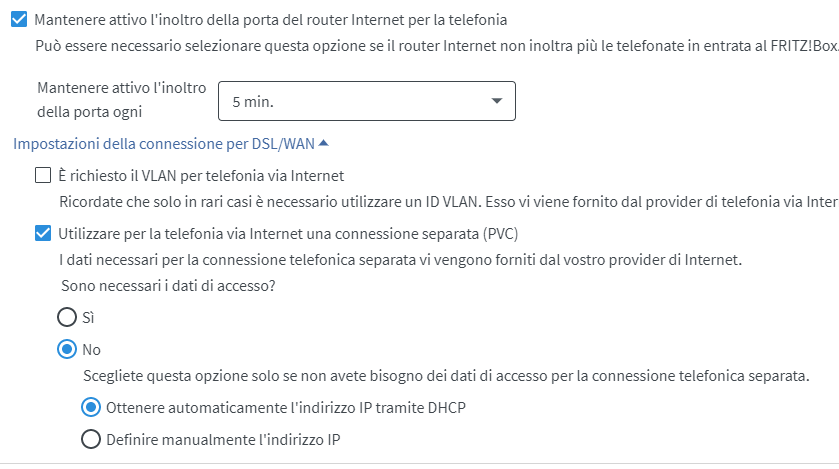Click "Ottenere automaticamente l'indirizzo IP tramite DHCP" label

click(286, 407)
